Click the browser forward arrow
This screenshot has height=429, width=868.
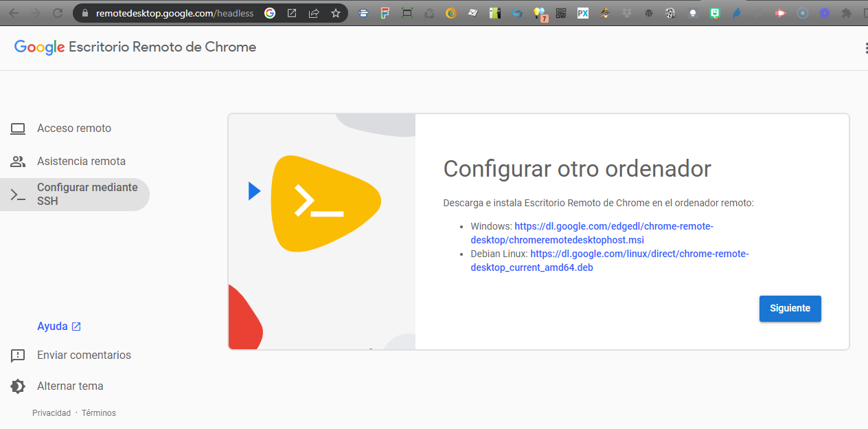pyautogui.click(x=36, y=13)
